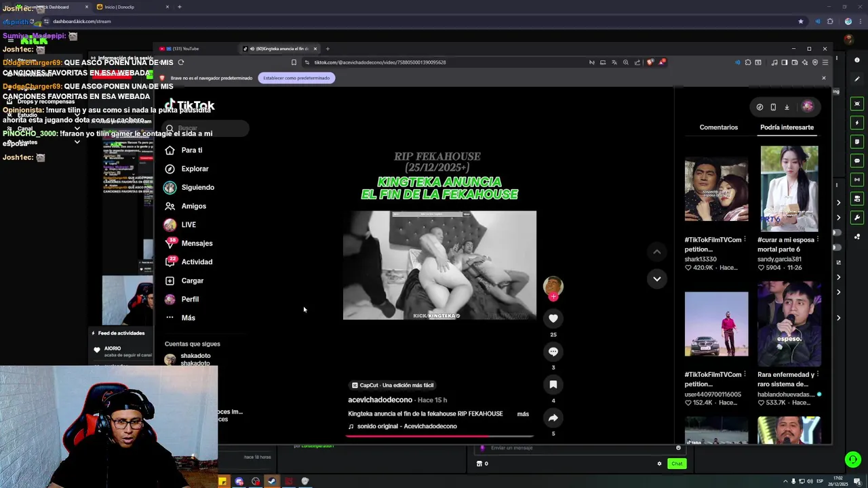Open Kick chat settings gear icon
The height and width of the screenshot is (488, 868).
(659, 464)
